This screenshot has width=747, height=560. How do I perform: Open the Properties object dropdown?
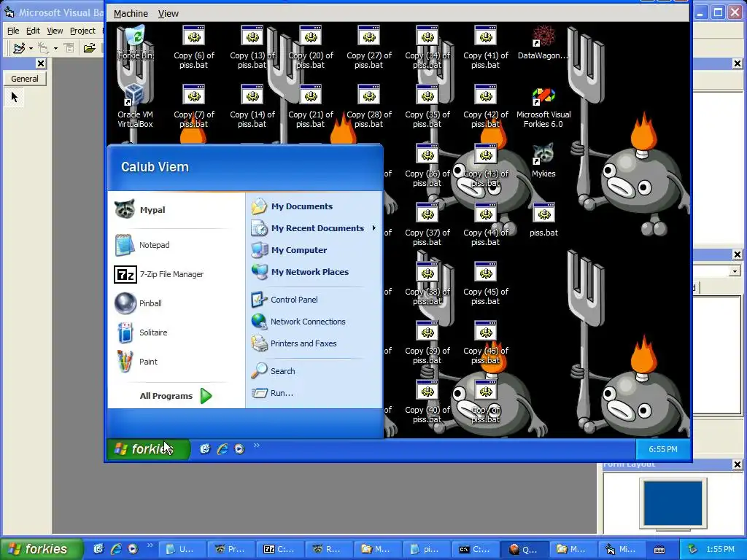(735, 271)
